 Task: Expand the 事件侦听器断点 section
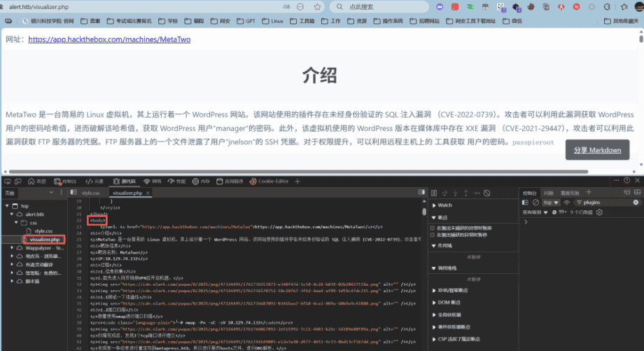(451, 327)
